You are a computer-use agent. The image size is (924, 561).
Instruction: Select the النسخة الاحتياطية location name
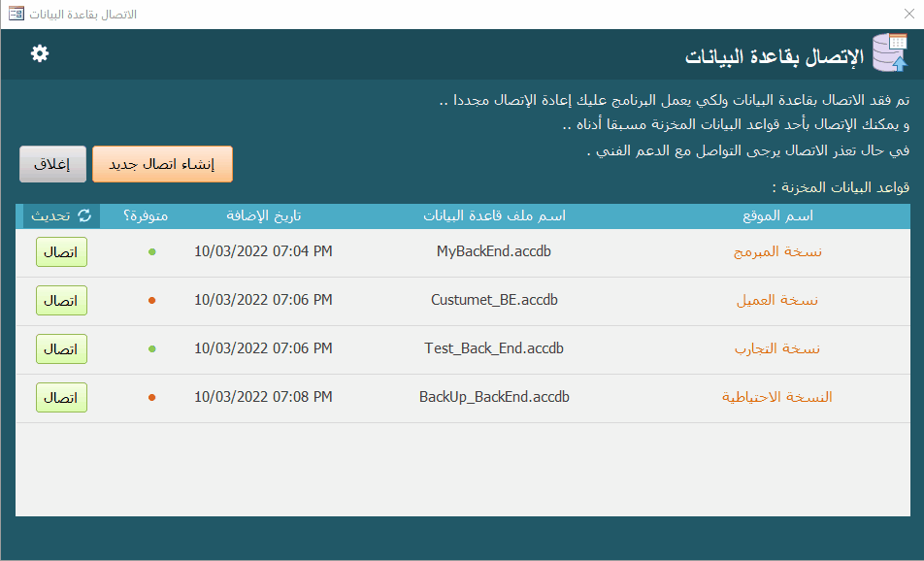point(777,397)
